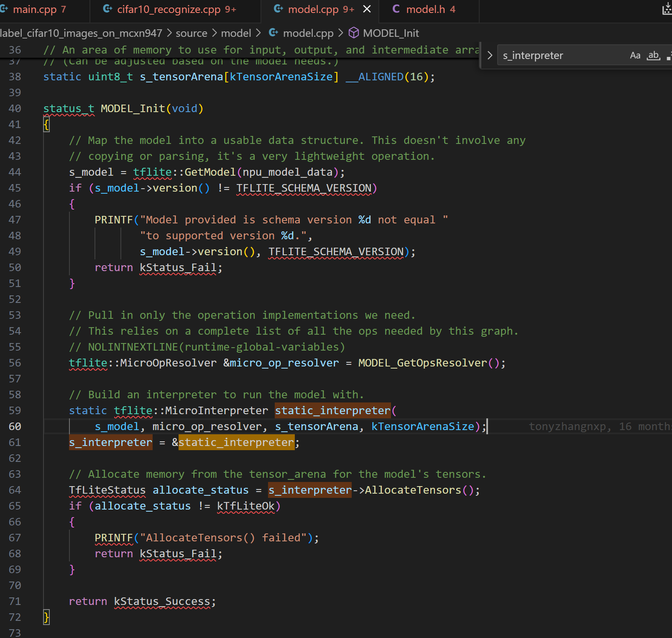The width and height of the screenshot is (672, 638).
Task: Toggle Match Whole Word in find widget
Action: (653, 55)
